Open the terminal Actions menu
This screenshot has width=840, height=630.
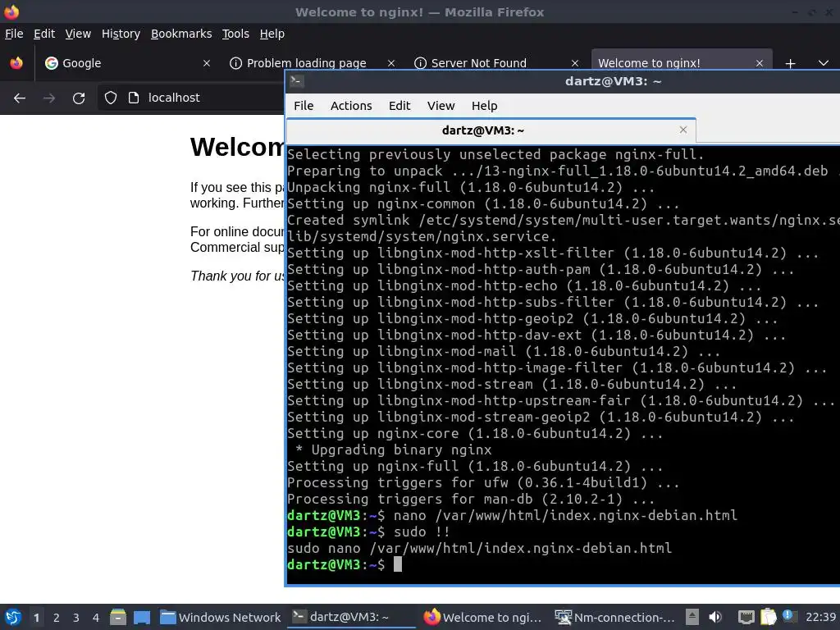pyautogui.click(x=351, y=106)
